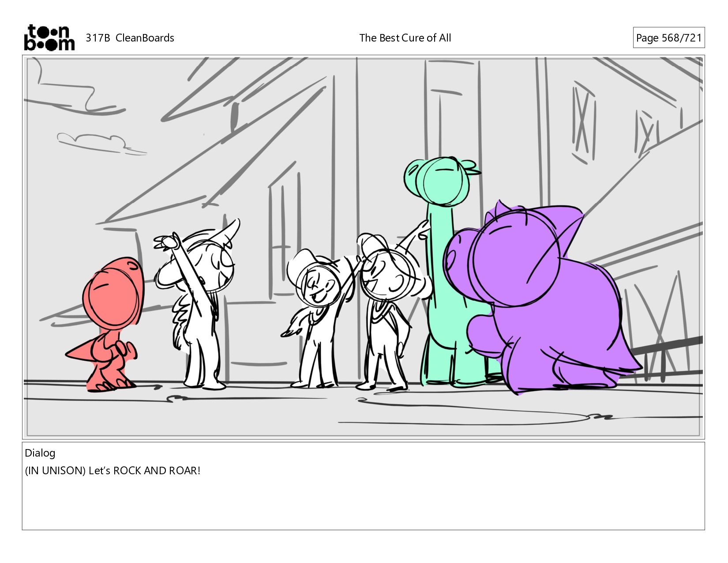Image resolution: width=728 pixels, height=563 pixels.
Task: Click the title 'The Best Cure of All'
Action: [405, 38]
